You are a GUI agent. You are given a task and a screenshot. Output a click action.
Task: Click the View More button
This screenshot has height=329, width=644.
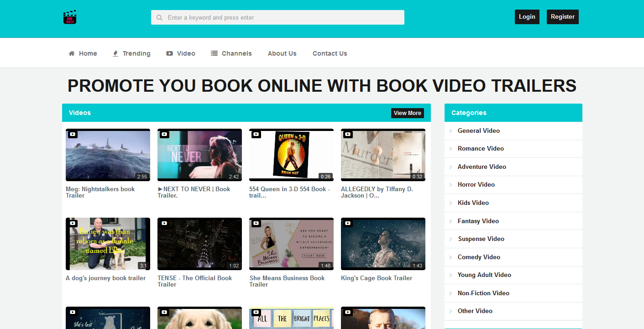tap(407, 113)
